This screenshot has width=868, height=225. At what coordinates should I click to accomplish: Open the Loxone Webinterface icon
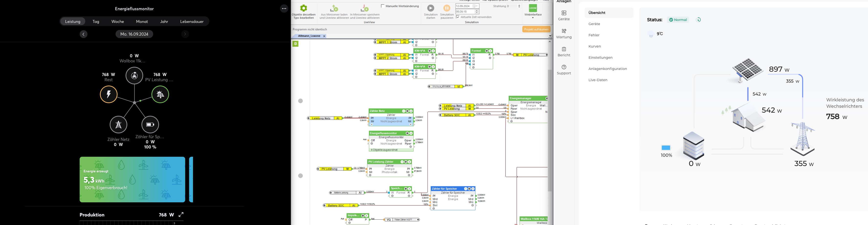pyautogui.click(x=533, y=8)
